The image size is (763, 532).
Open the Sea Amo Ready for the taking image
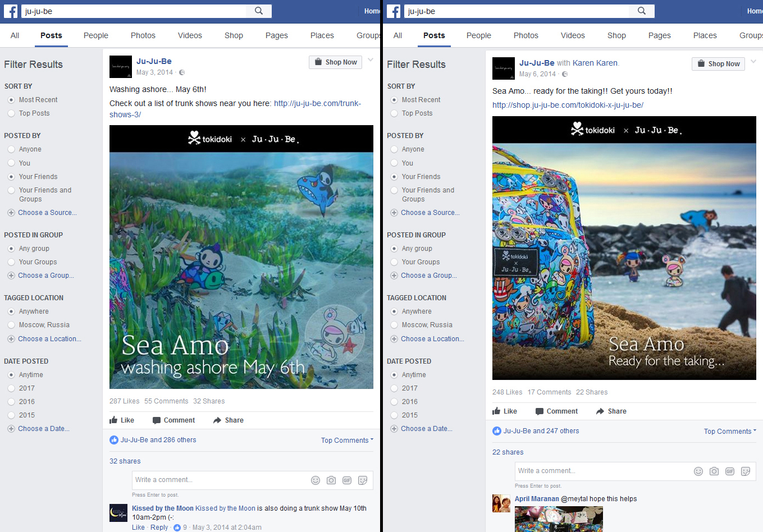[x=624, y=248]
